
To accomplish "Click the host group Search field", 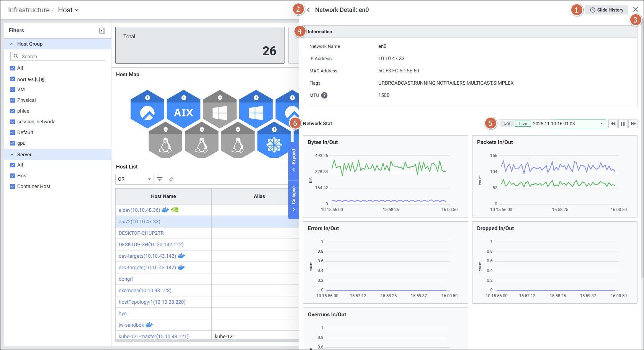I will pyautogui.click(x=58, y=56).
